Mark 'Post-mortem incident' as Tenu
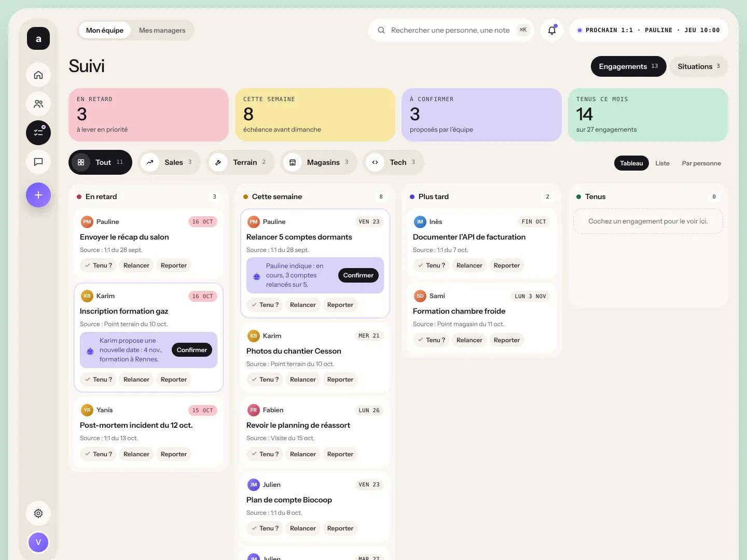The image size is (747, 560). click(99, 454)
